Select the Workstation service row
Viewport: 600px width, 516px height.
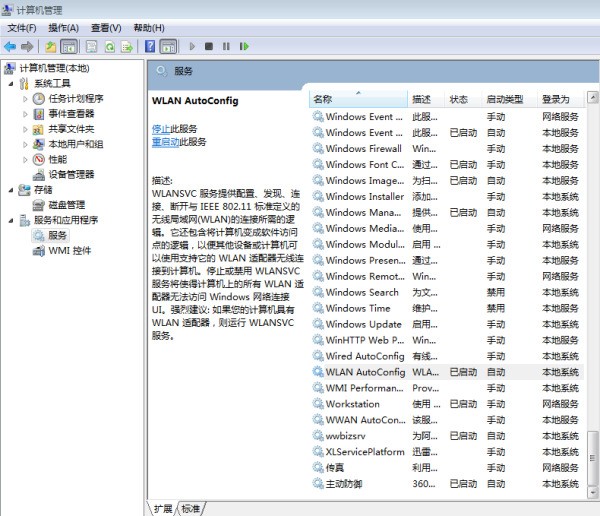[x=447, y=404]
